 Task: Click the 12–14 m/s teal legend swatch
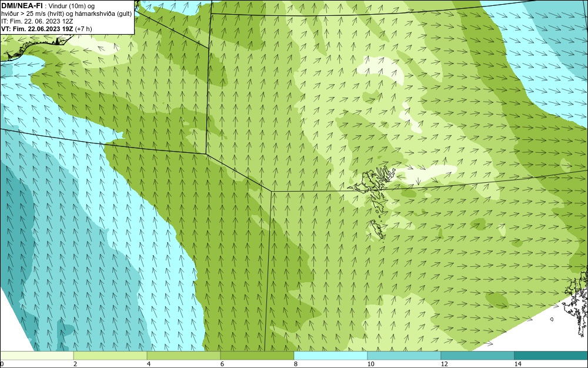477,355
